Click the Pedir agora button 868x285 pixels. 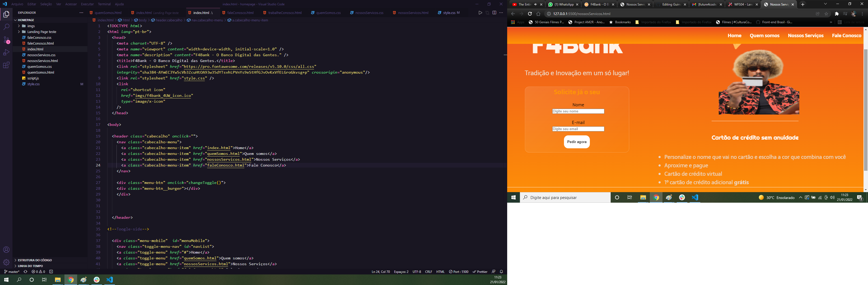point(577,142)
